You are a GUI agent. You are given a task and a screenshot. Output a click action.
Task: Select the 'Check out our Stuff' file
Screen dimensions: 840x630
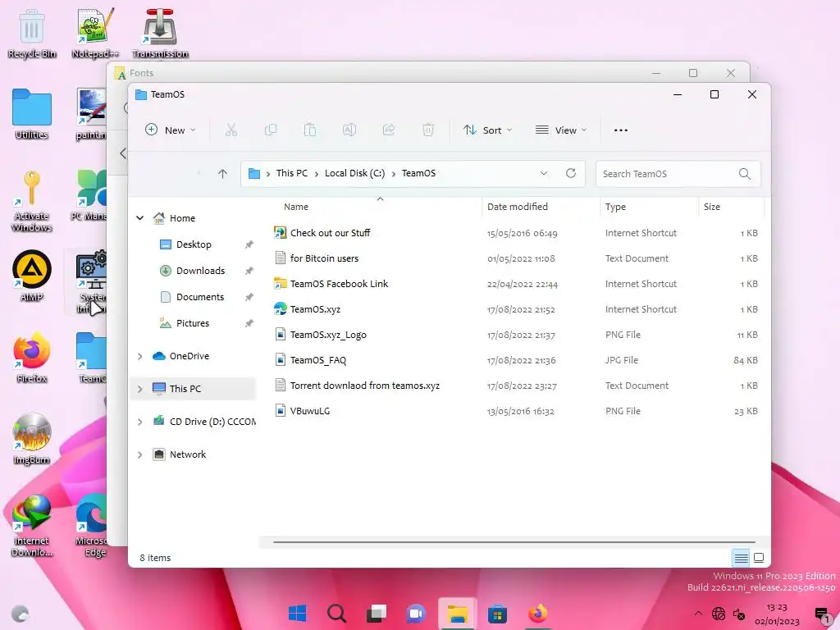point(331,233)
